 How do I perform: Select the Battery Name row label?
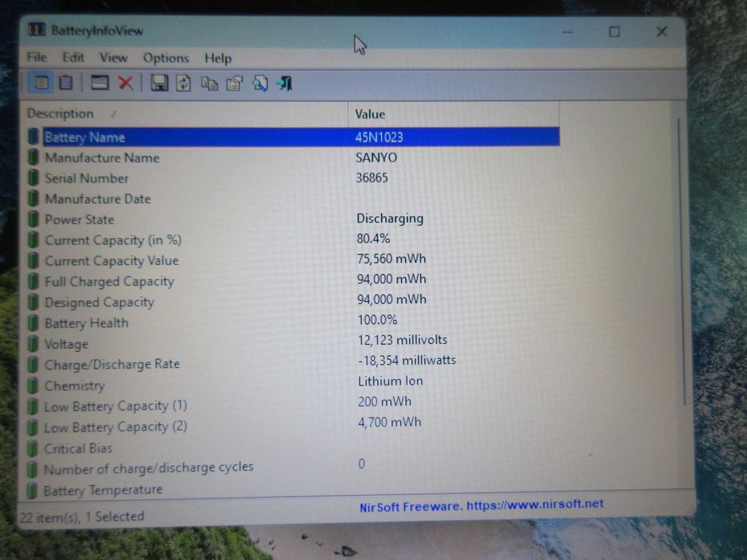[85, 137]
